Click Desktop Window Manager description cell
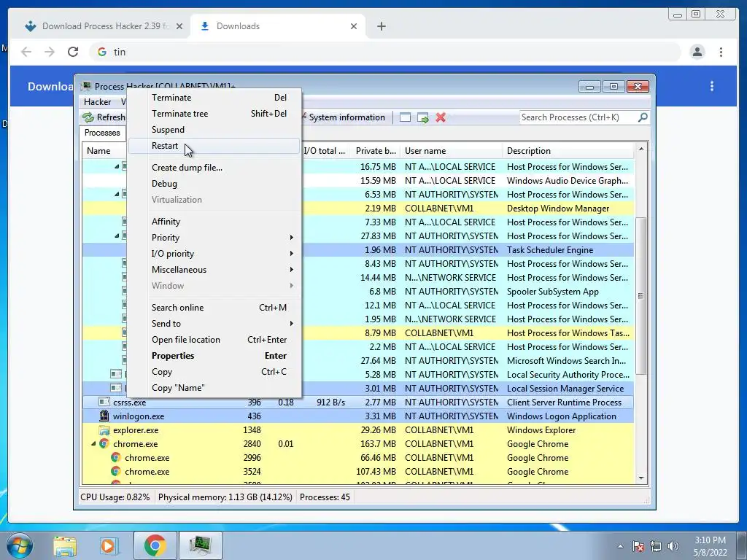 558,209
